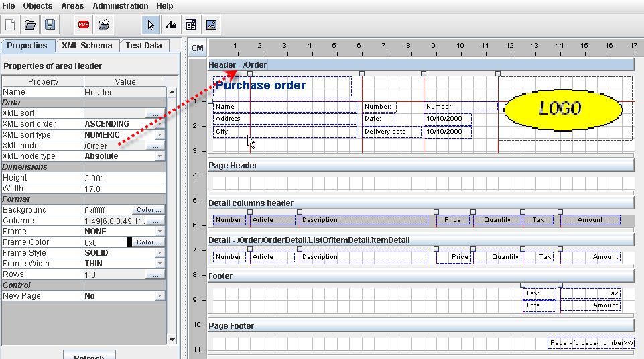Click the Background Color button
Screen dimensions: 644x359
(149, 210)
